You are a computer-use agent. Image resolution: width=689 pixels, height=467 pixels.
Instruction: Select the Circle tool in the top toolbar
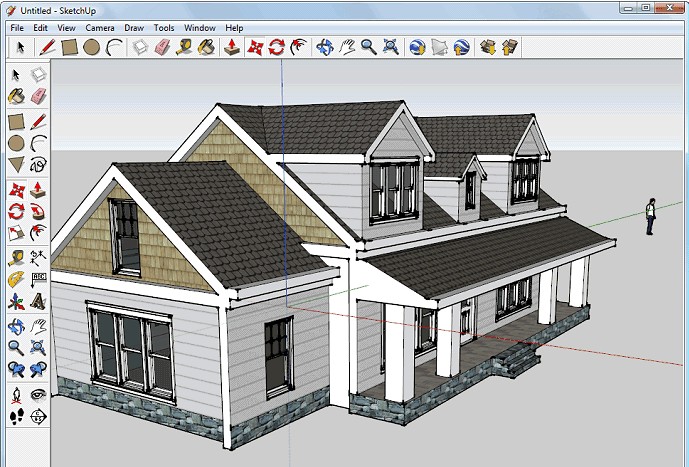[x=91, y=47]
